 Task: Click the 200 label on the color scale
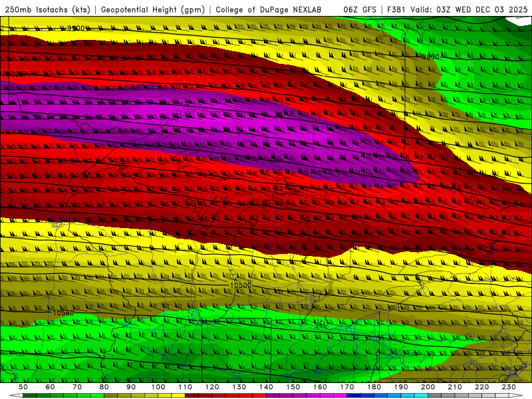(x=428, y=387)
